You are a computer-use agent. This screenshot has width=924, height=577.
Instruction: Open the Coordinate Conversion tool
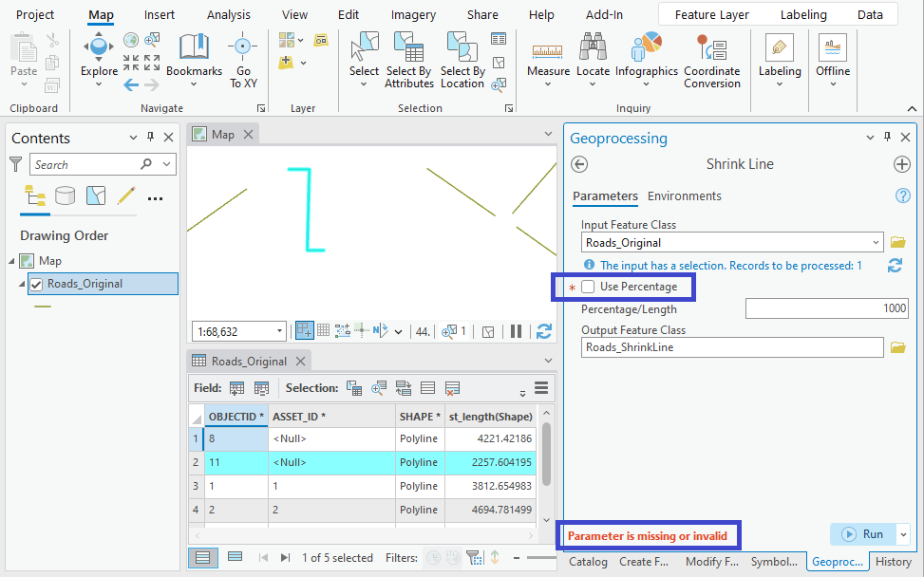[x=711, y=59]
